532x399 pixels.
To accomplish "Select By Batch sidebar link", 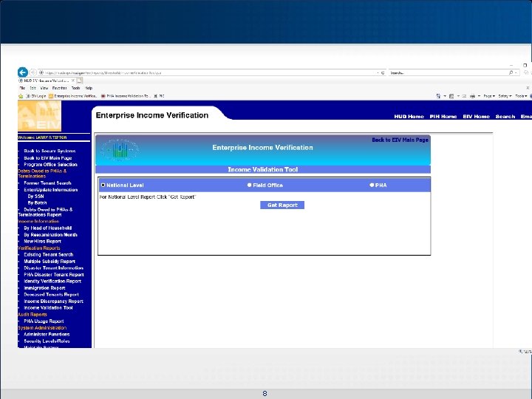I will point(38,202).
